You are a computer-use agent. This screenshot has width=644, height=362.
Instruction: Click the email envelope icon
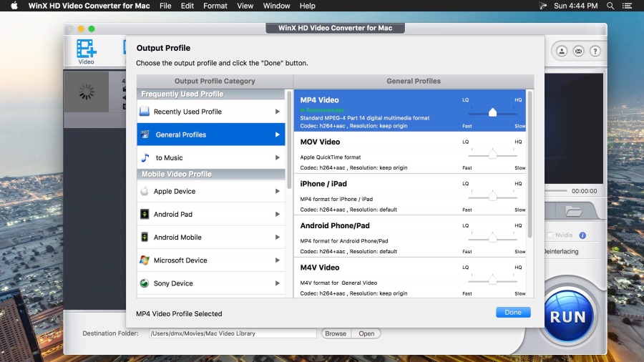578,52
